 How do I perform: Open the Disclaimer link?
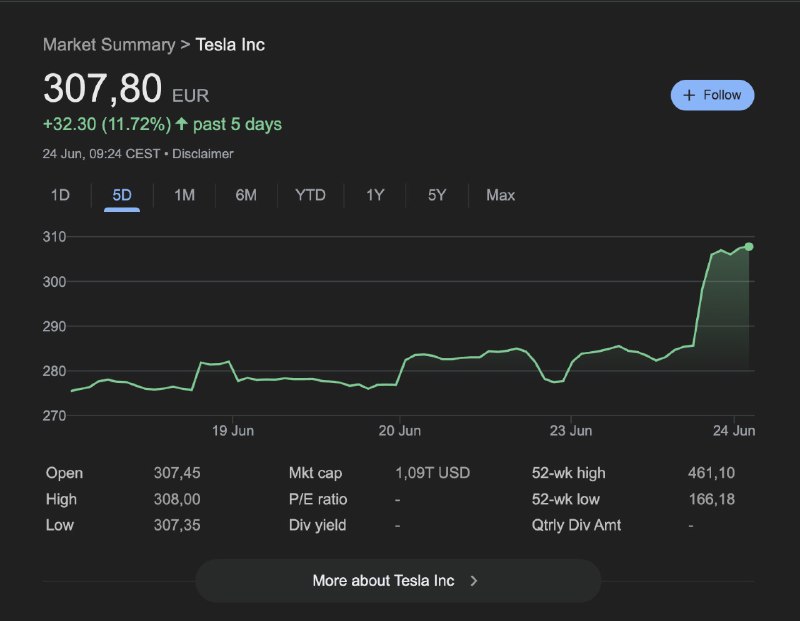pyautogui.click(x=203, y=154)
